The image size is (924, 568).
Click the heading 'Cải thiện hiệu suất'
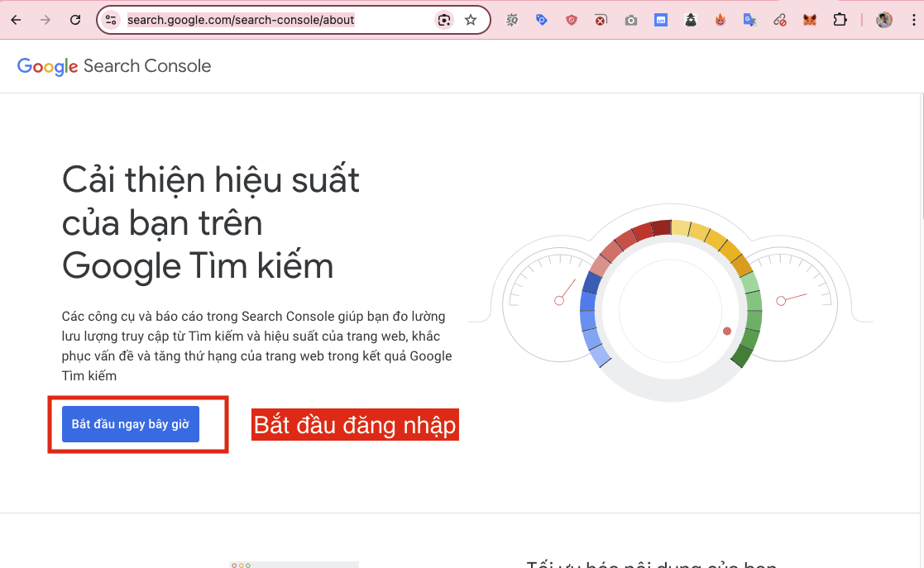pyautogui.click(x=210, y=179)
